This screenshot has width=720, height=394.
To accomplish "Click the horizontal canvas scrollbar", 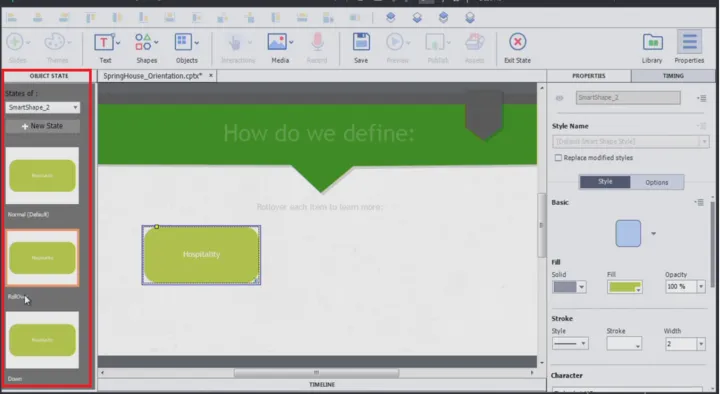I will coord(316,372).
